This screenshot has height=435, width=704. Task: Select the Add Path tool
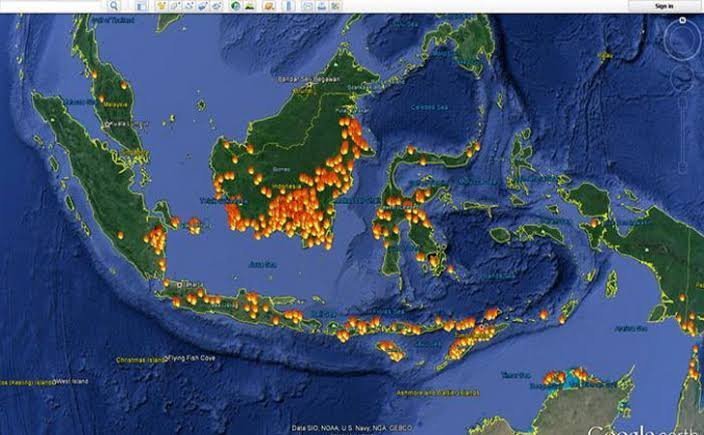click(189, 6)
